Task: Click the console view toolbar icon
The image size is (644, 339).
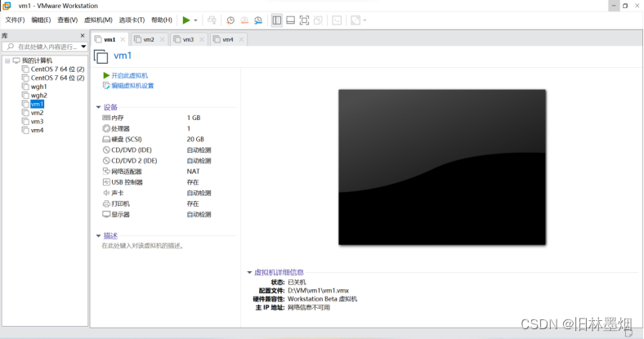Action: click(x=337, y=20)
